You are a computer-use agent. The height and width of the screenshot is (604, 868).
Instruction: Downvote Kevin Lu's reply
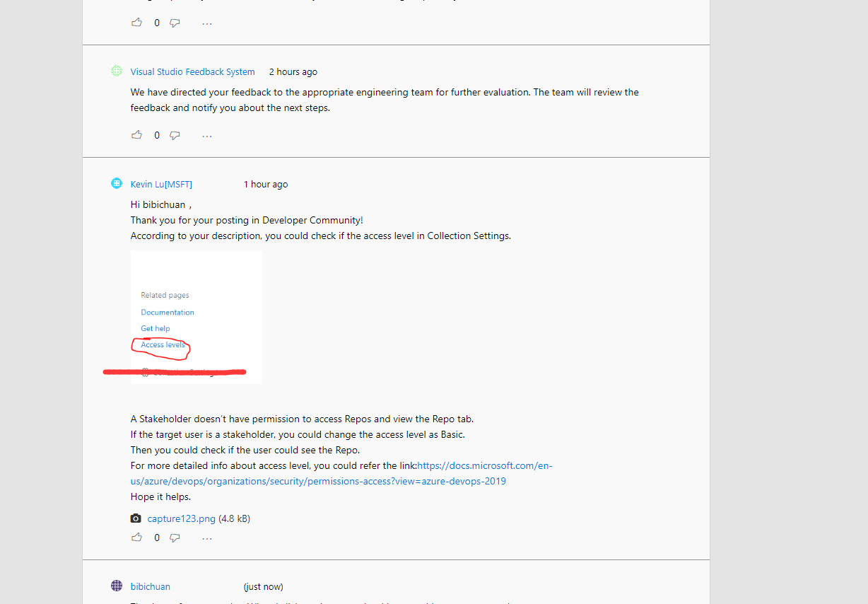175,538
